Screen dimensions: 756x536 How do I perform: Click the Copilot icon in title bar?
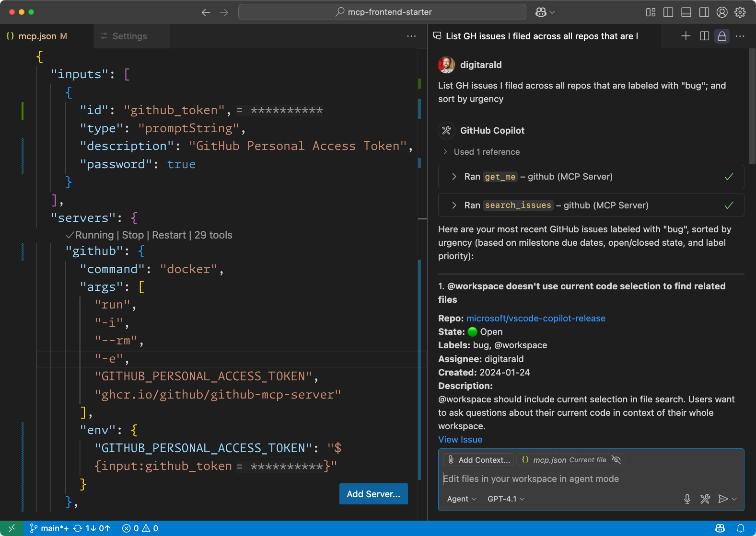pos(541,12)
